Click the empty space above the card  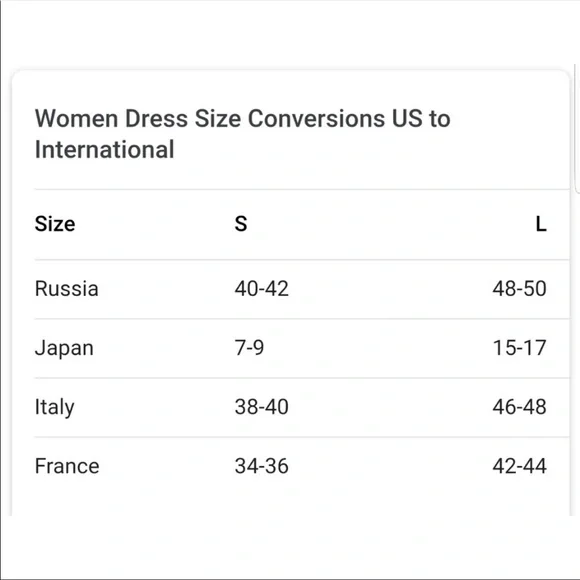click(290, 33)
